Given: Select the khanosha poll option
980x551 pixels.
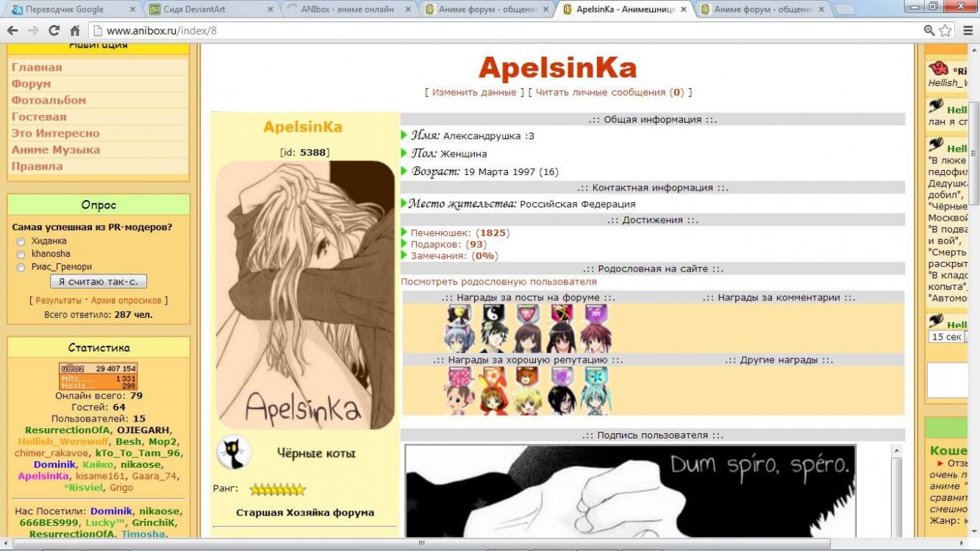Looking at the screenshot, I should [21, 255].
